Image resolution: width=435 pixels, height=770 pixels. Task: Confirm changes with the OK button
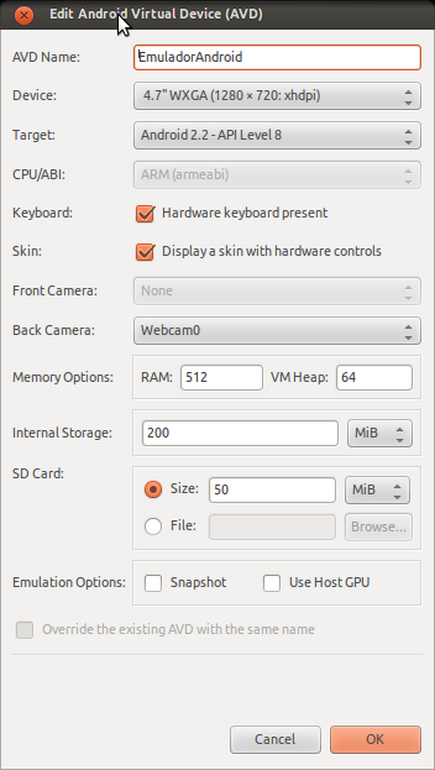[x=376, y=740]
